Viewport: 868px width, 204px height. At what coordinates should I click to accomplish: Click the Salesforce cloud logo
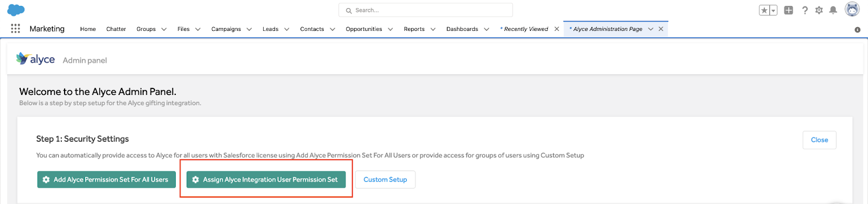(16, 10)
